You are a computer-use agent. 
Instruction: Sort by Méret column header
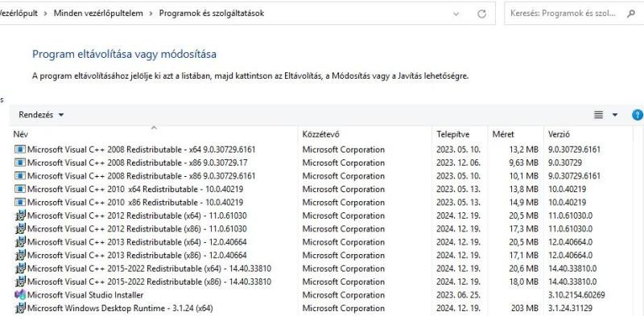[x=515, y=134]
